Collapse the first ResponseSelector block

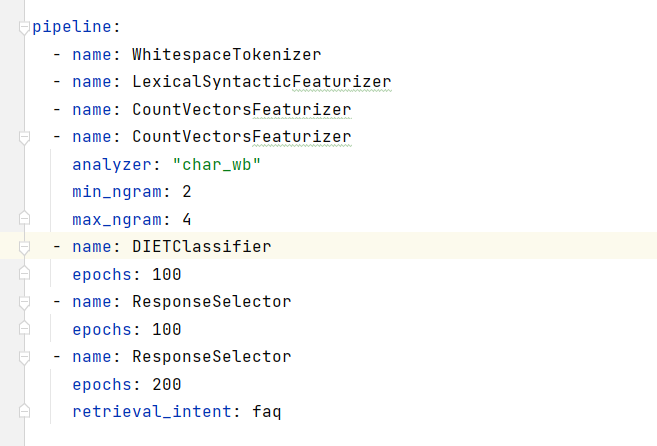pos(24,301)
